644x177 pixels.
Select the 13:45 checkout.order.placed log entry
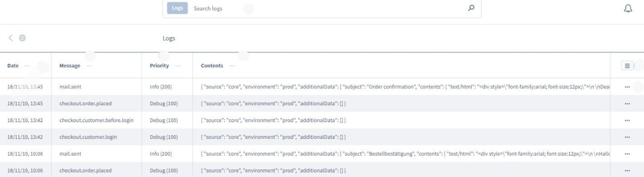(x=322, y=103)
